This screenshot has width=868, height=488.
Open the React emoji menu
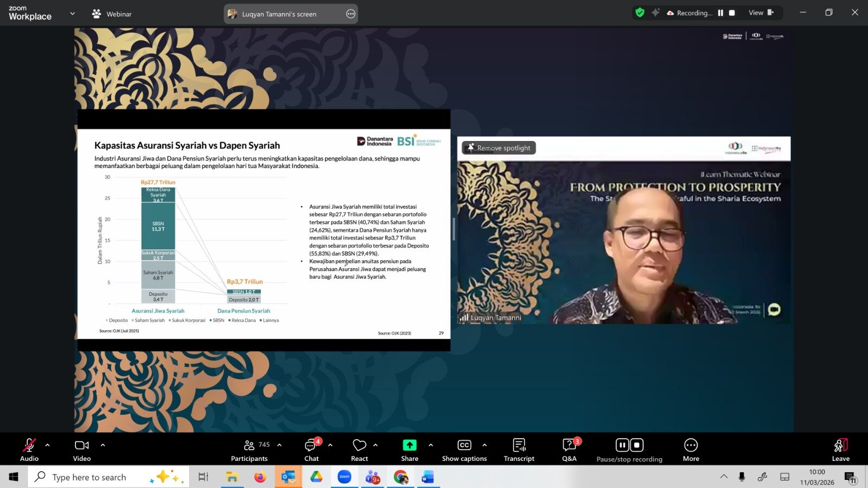(359, 450)
